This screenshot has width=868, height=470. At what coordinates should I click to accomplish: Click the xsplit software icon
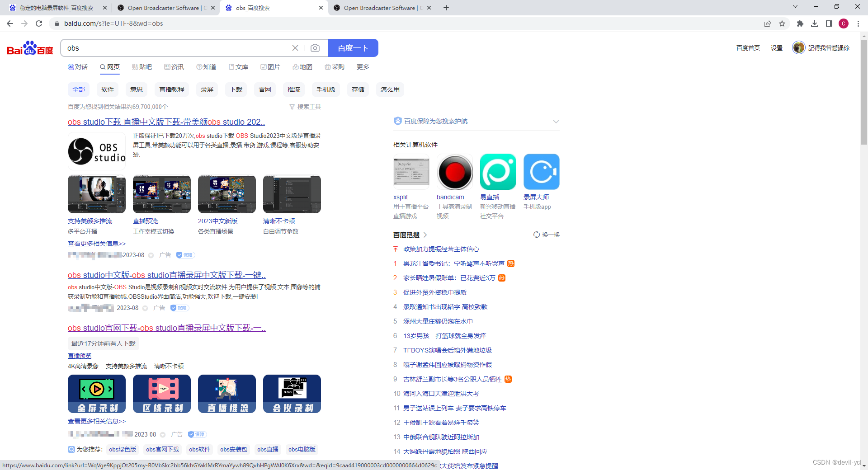coord(411,172)
